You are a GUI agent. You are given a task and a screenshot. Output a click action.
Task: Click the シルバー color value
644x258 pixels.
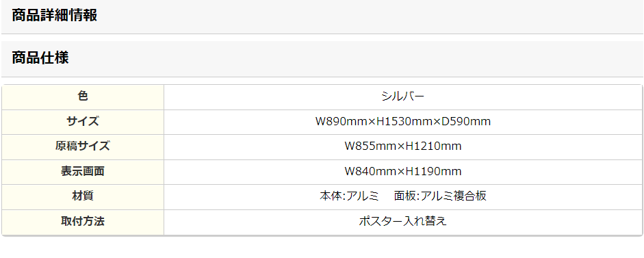(x=403, y=96)
